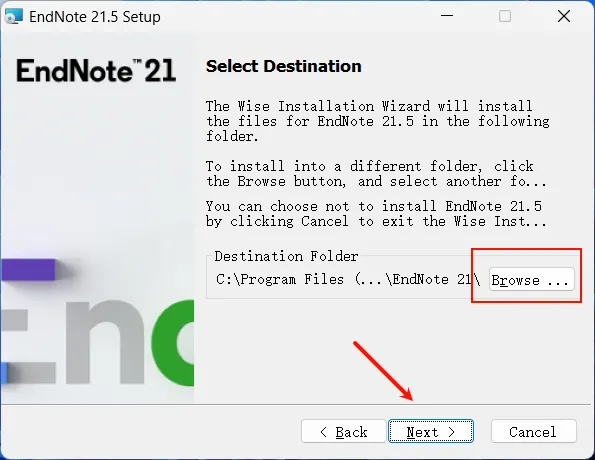Close the EndNote 21.5 Setup dialog

click(564, 16)
